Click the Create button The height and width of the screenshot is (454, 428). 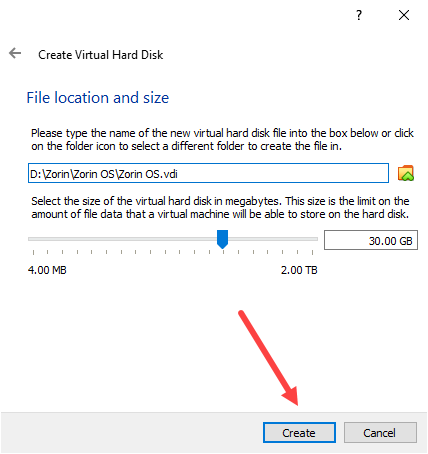tap(299, 433)
